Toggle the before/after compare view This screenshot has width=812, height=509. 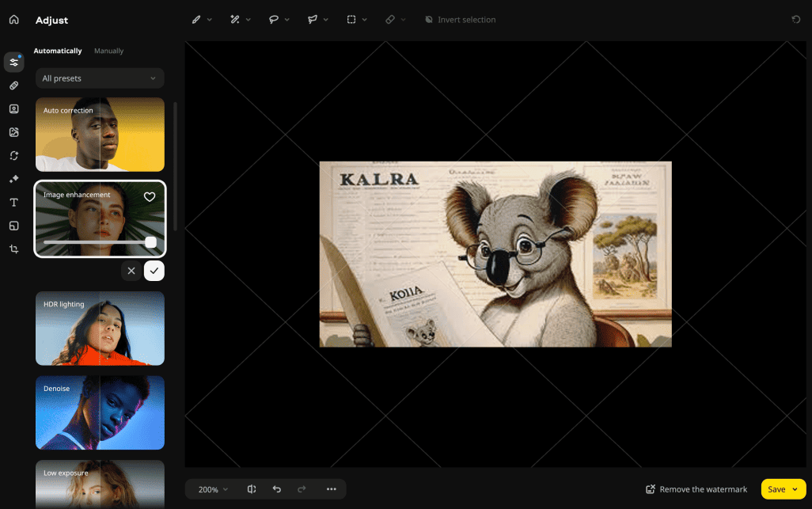coord(252,489)
